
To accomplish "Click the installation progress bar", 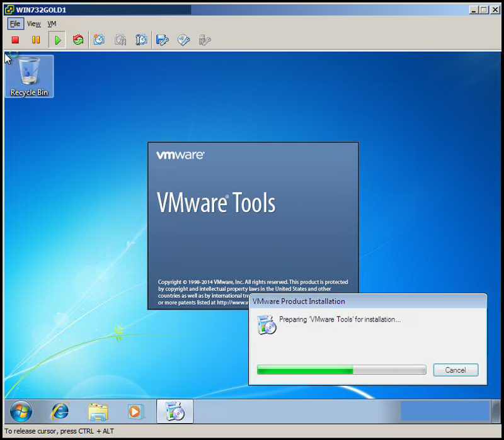I will click(x=341, y=369).
